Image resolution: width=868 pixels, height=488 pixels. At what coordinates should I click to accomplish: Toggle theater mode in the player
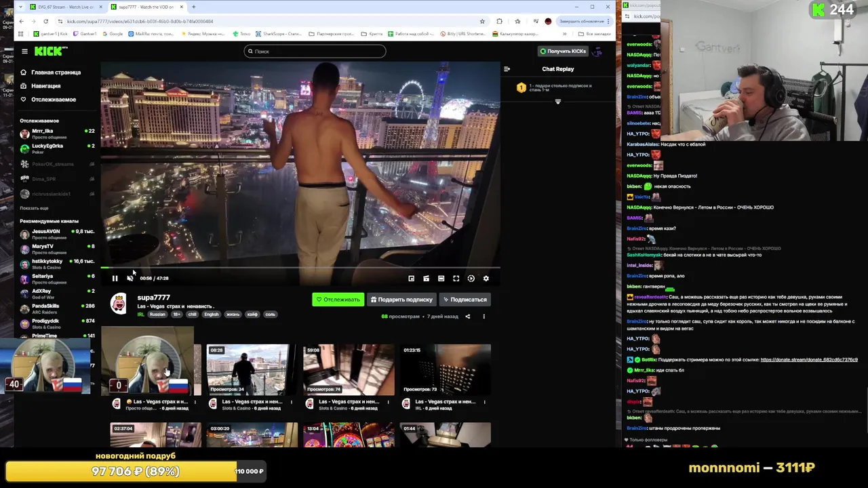pos(441,279)
